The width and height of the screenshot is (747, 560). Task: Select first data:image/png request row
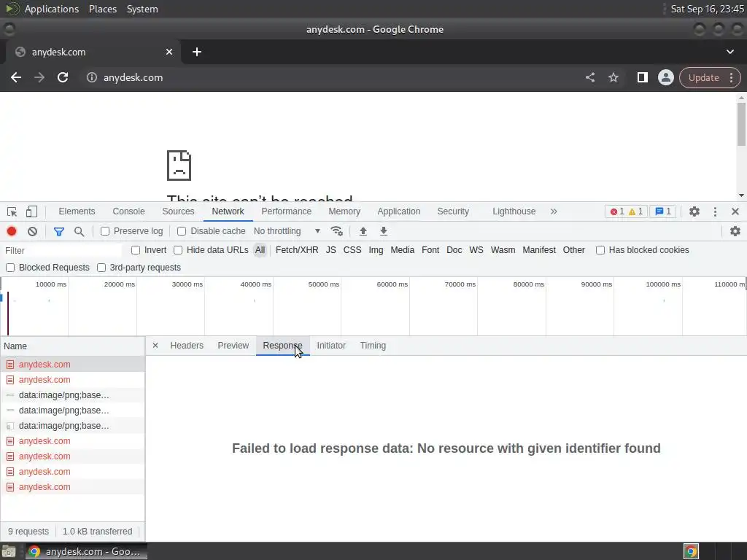coord(72,395)
